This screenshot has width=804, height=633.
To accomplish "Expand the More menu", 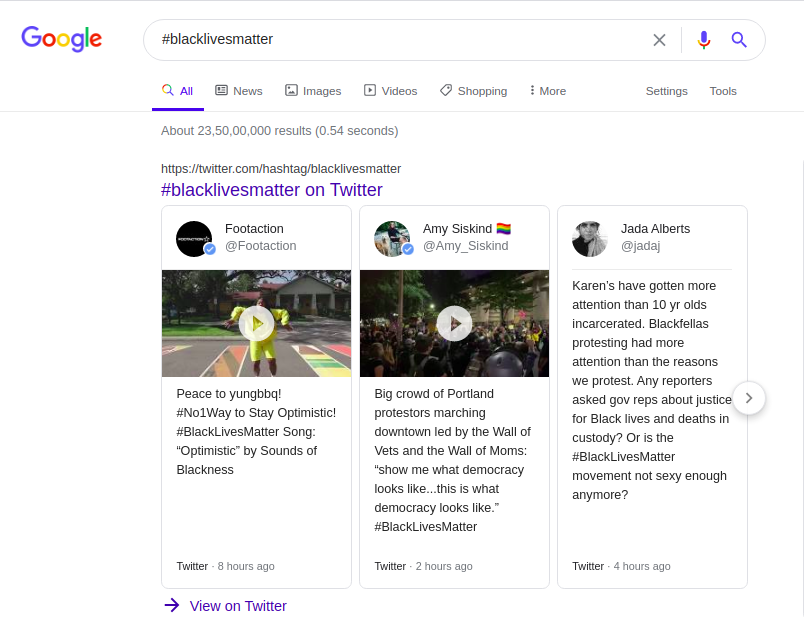I will coord(548,91).
